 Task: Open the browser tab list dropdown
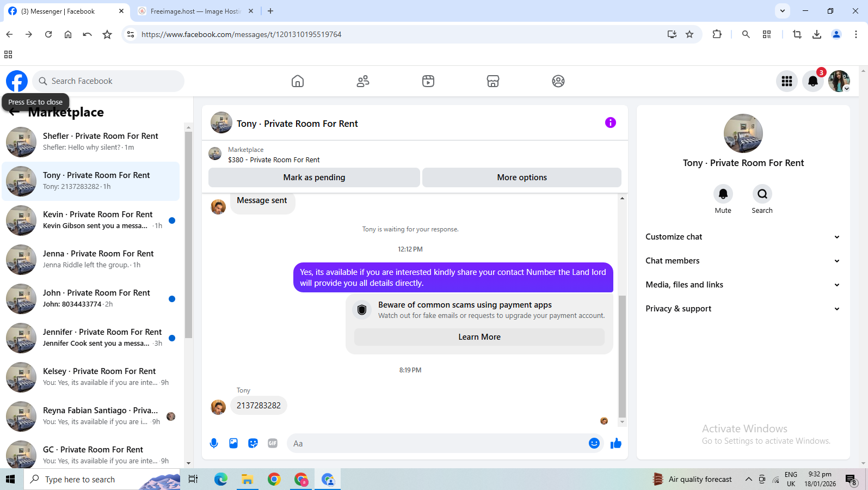pyautogui.click(x=783, y=11)
